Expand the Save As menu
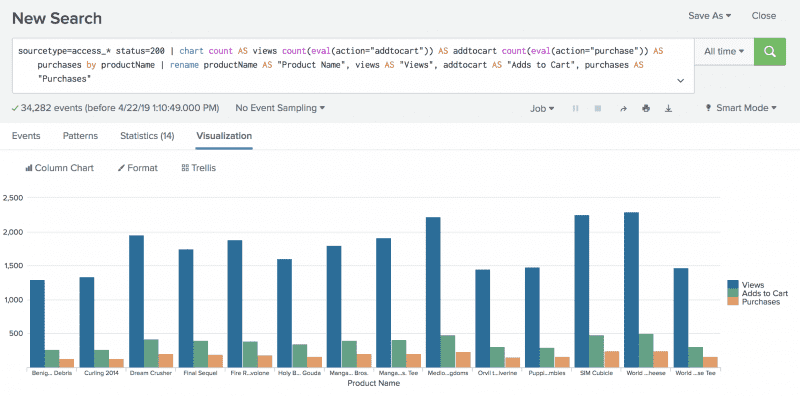Screen dimensions: 800x396 [709, 16]
